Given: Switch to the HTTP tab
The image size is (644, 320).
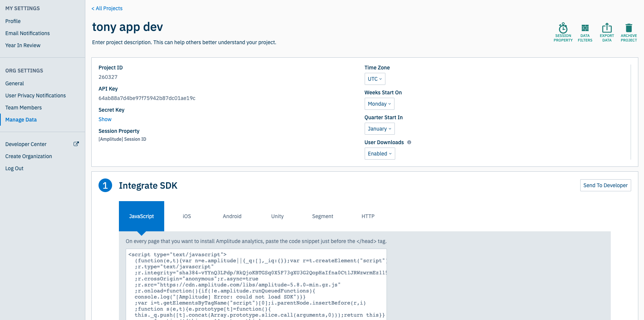Looking at the screenshot, I should point(368,216).
